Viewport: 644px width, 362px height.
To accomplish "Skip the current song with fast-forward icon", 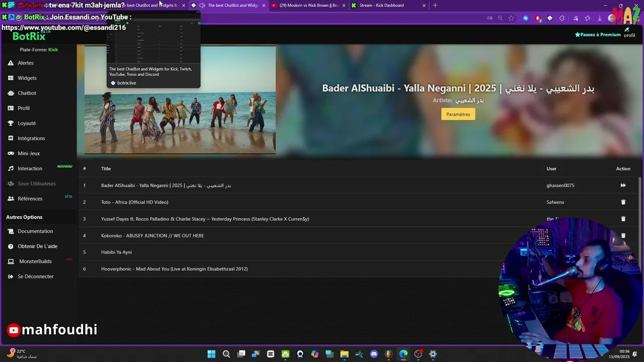I will [623, 186].
